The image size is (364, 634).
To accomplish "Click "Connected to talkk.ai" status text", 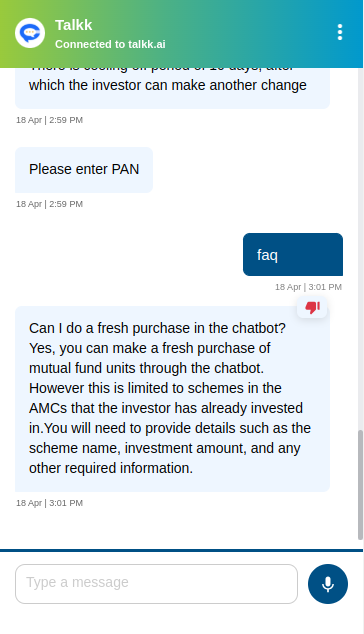I will pyautogui.click(x=110, y=44).
